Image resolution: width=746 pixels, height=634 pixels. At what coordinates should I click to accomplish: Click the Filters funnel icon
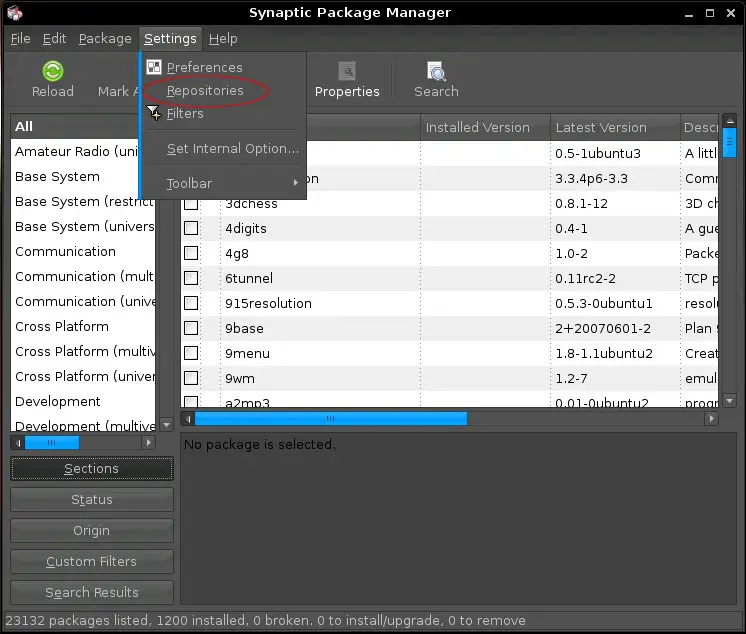click(154, 113)
